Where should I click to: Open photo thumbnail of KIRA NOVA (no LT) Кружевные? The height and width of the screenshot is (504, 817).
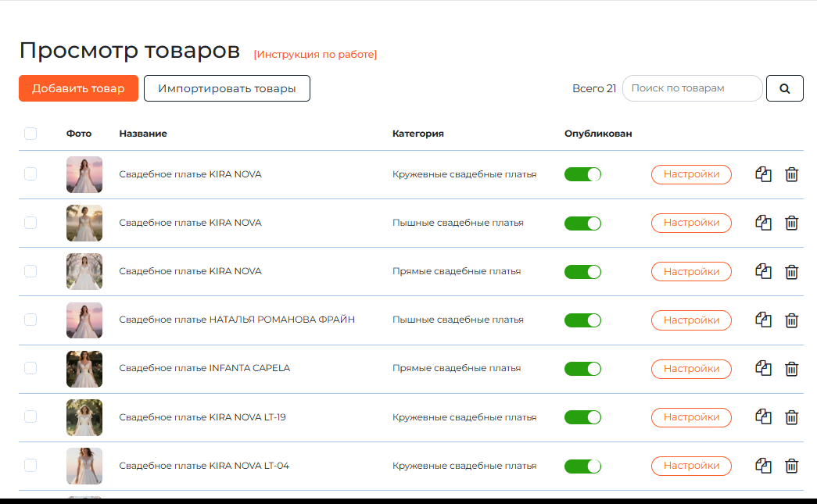84,174
